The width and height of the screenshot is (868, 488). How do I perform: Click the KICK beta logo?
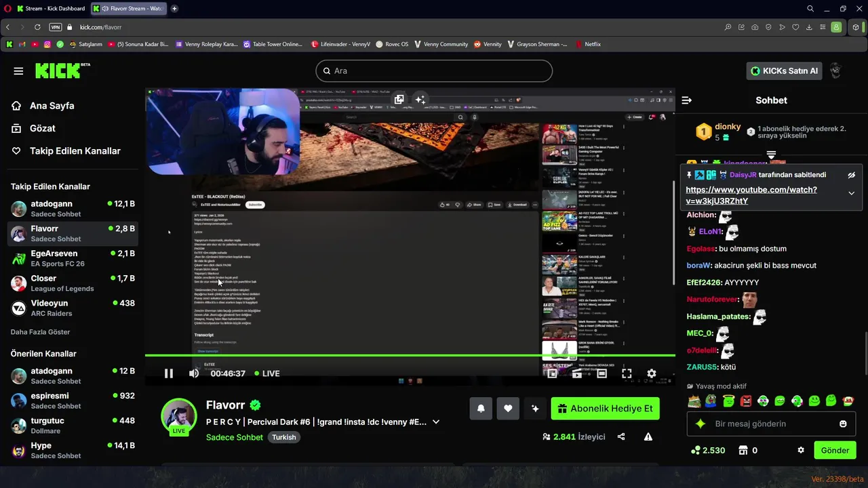pos(62,70)
